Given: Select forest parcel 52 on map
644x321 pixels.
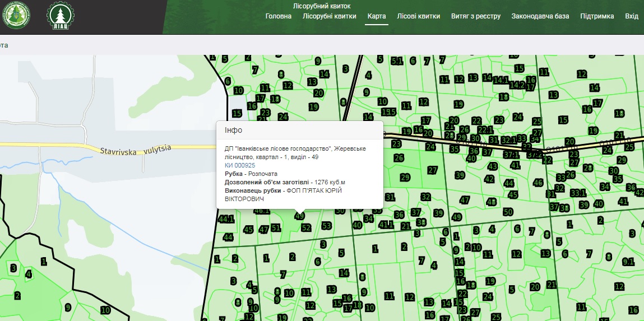Looking at the screenshot, I should pos(305,227).
